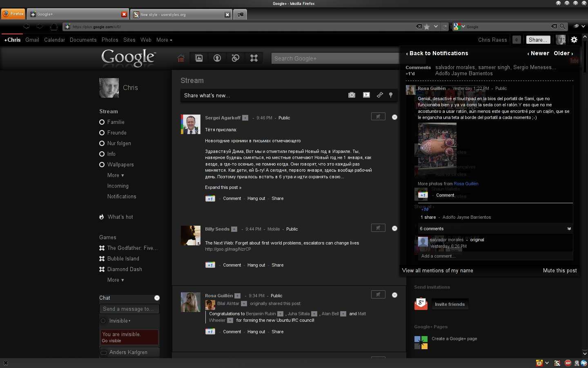
Task: Collapse the 6 comments section arrow
Action: [x=569, y=229]
